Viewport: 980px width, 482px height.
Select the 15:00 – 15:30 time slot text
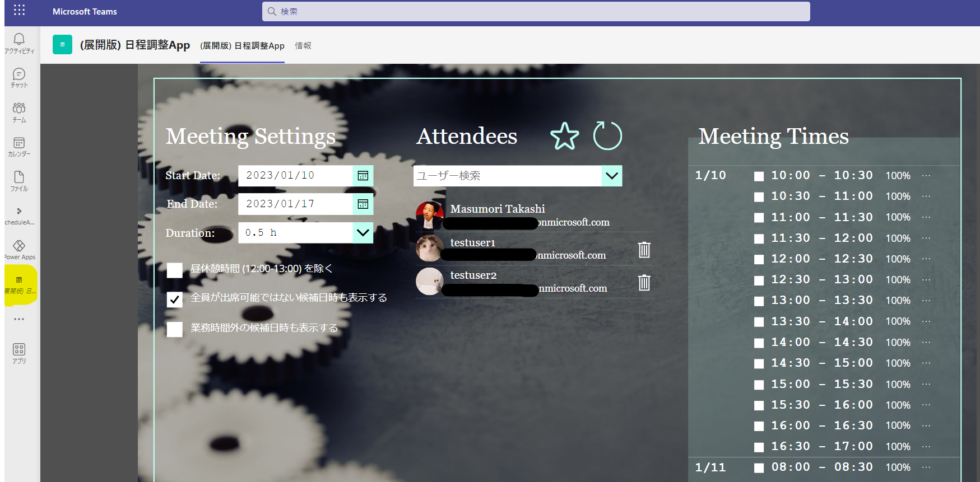pos(822,384)
